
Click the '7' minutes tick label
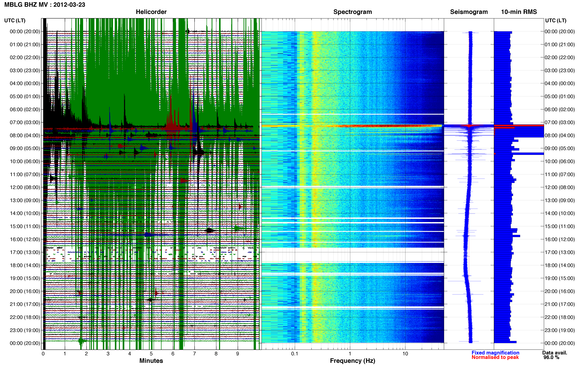(x=194, y=354)
